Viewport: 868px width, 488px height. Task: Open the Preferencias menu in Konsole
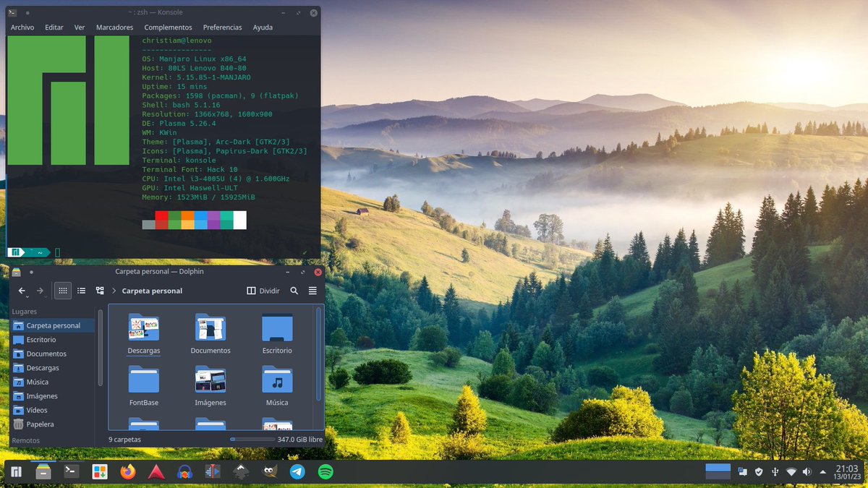222,27
